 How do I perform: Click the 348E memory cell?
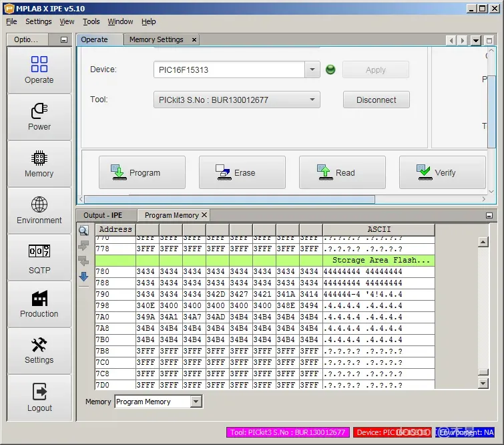click(x=286, y=305)
